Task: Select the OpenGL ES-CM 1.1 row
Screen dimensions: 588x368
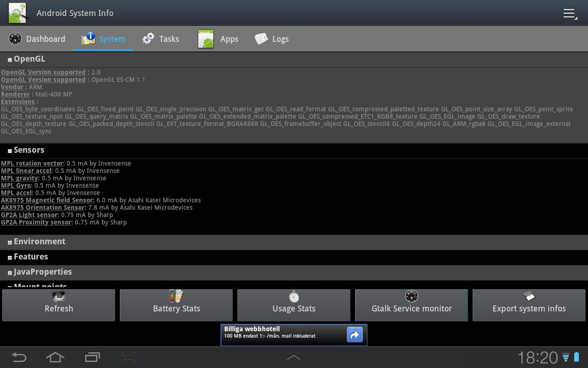Action: pos(73,80)
